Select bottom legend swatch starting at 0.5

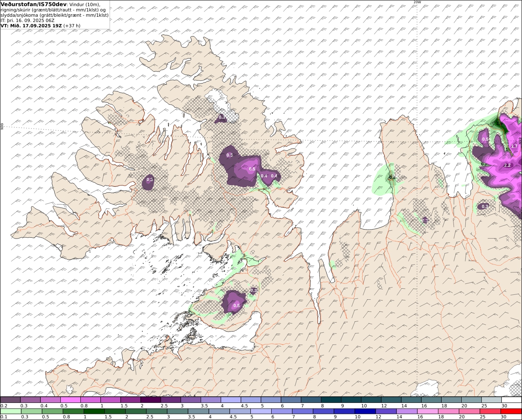[52, 411]
